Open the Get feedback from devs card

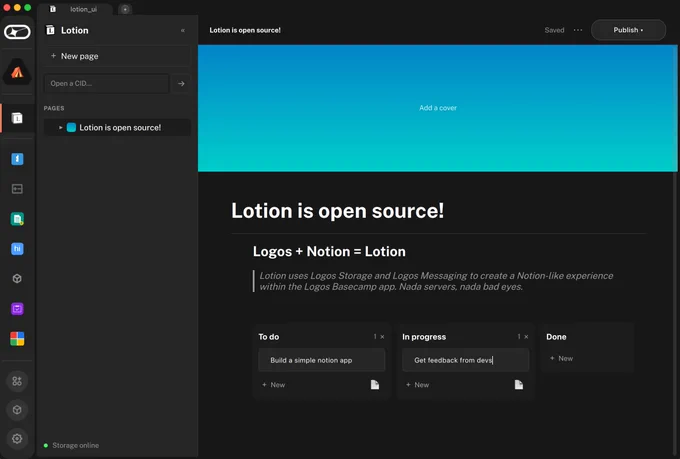(465, 360)
